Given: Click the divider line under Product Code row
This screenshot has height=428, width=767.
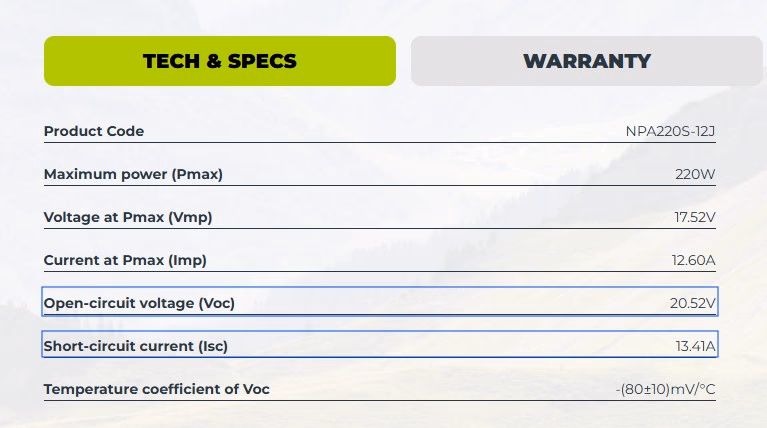Looking at the screenshot, I should click(380, 143).
